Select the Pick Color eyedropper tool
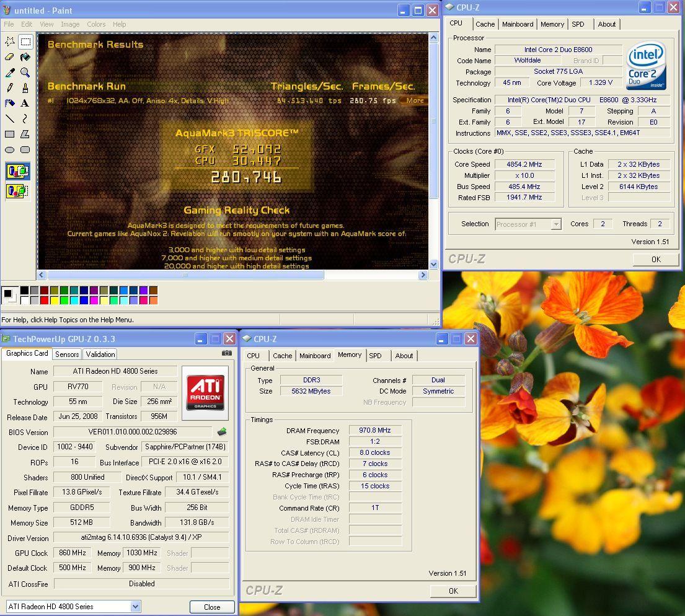Image resolution: width=685 pixels, height=616 pixels. point(10,73)
